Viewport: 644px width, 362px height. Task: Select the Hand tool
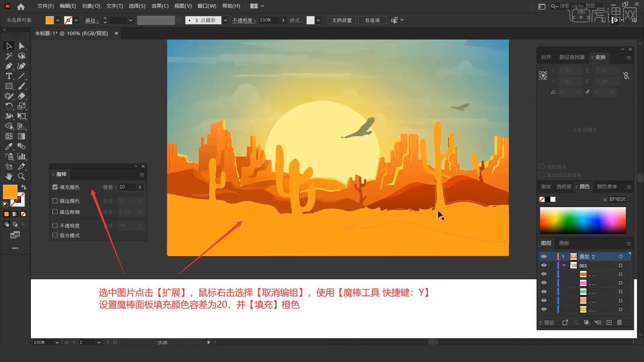click(x=8, y=176)
